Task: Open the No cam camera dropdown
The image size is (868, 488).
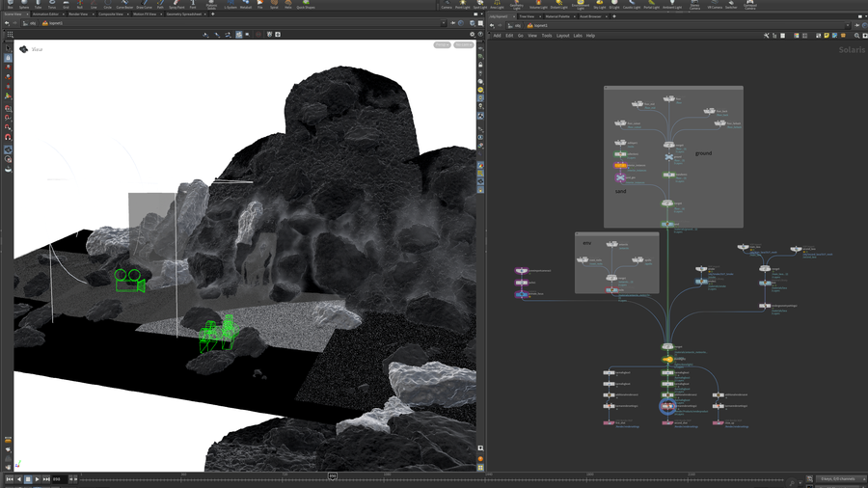Action: click(464, 44)
